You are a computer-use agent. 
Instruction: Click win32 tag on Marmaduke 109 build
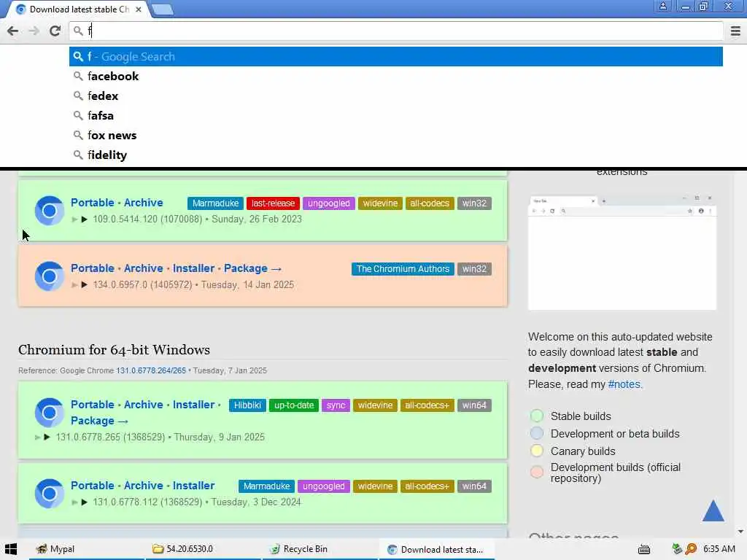(x=474, y=203)
